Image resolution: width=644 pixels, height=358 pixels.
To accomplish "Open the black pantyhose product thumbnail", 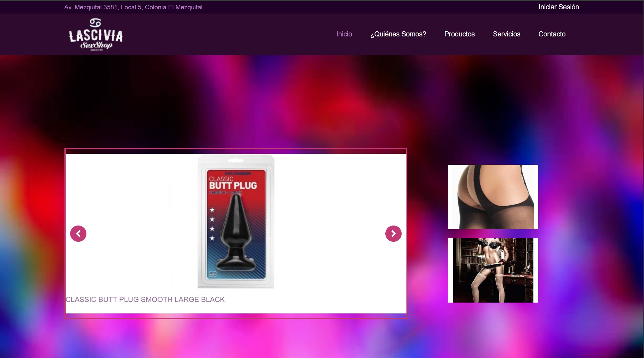I will pyautogui.click(x=493, y=197).
